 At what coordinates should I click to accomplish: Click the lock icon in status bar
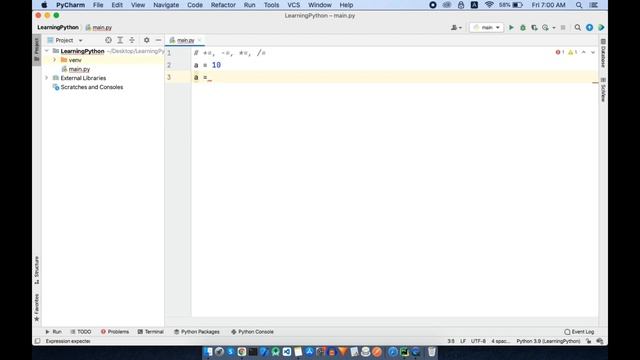pyautogui.click(x=589, y=341)
